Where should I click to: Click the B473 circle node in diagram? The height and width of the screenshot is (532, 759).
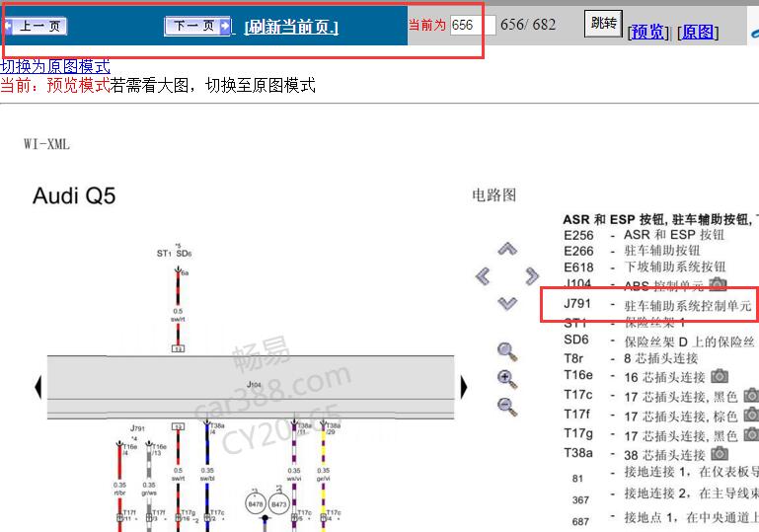278,504
